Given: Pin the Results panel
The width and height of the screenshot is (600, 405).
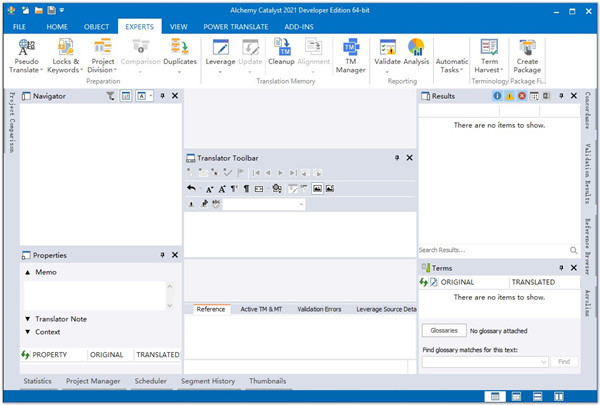Looking at the screenshot, I should pyautogui.click(x=561, y=96).
